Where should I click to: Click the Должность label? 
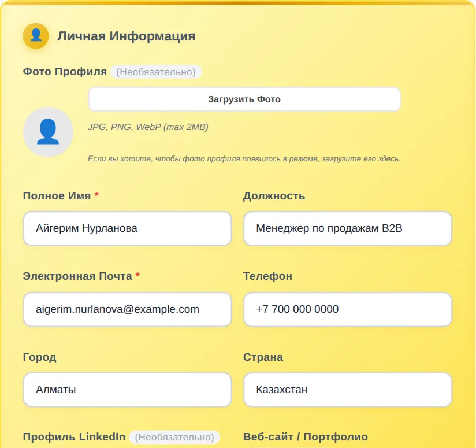tap(274, 196)
